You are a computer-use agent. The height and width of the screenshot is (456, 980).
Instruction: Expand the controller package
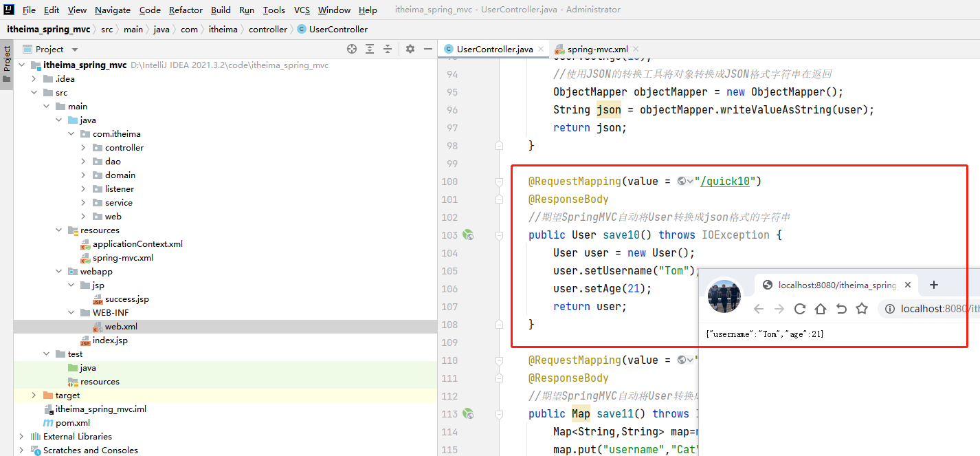pyautogui.click(x=84, y=148)
